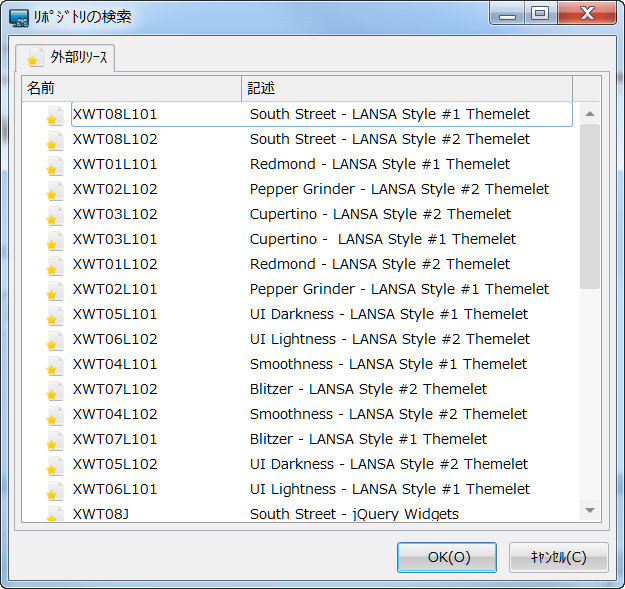
Task: Confirm with the OK(O) button
Action: (447, 557)
